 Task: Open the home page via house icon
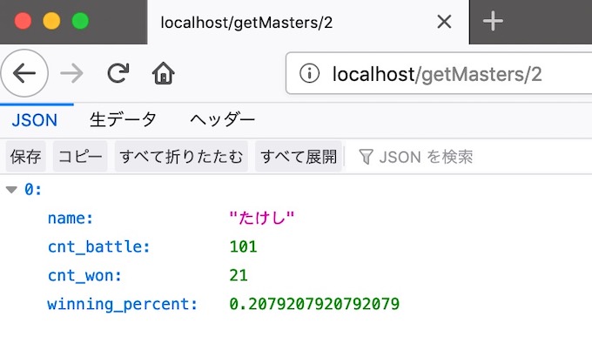click(x=163, y=73)
